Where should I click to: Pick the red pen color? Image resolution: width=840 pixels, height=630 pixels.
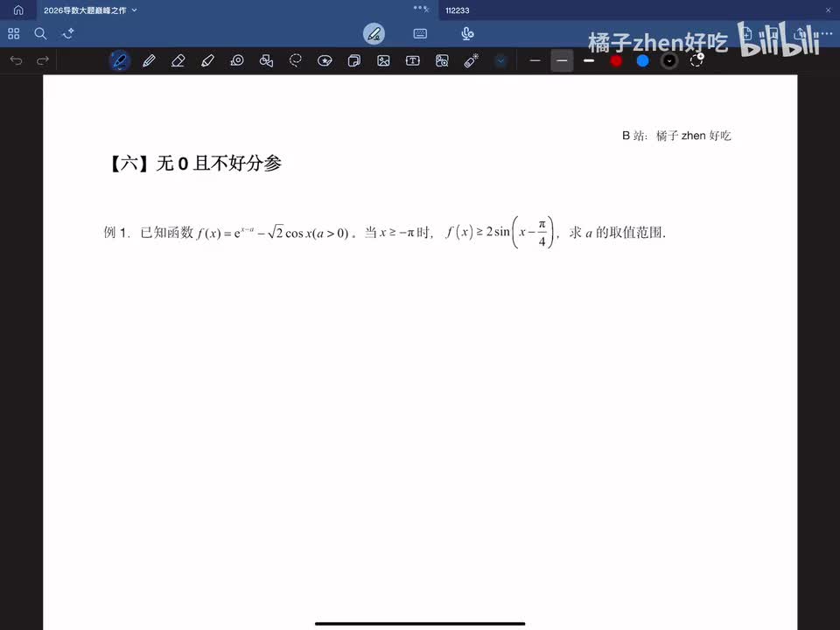(616, 60)
